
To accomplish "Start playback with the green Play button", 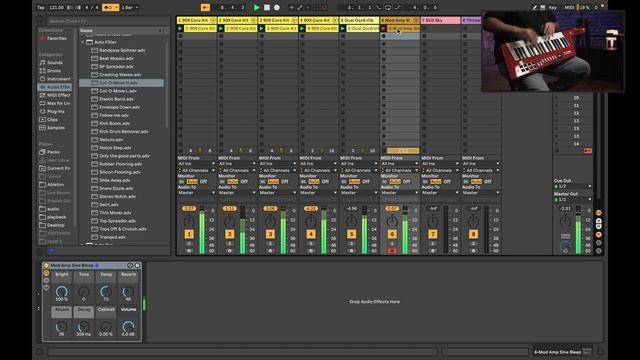I will tap(256, 7).
